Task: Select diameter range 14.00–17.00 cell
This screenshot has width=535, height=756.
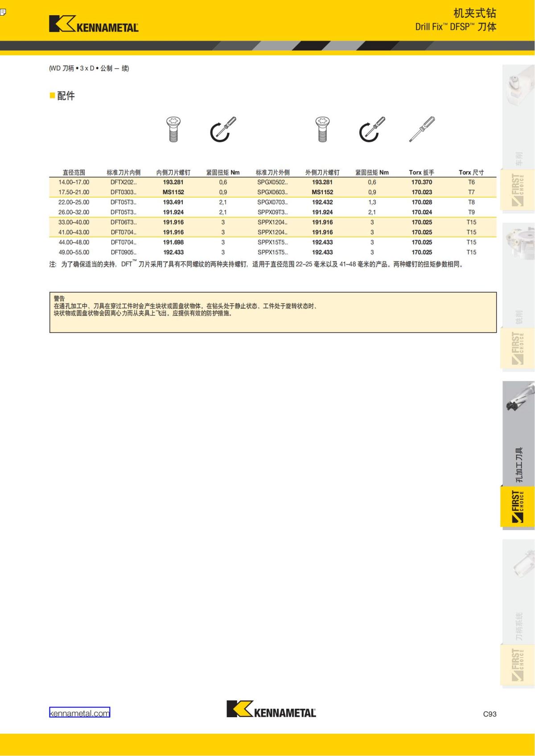Action: 74,182
